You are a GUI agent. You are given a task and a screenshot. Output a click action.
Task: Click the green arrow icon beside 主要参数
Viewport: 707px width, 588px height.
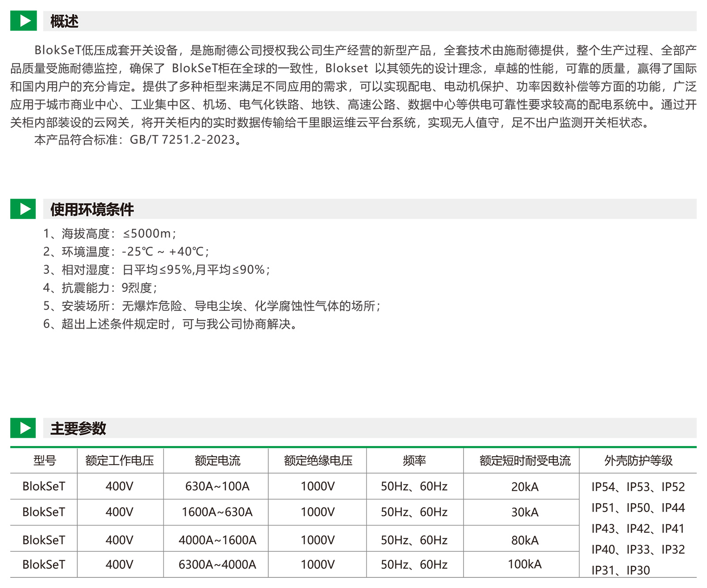(x=23, y=428)
